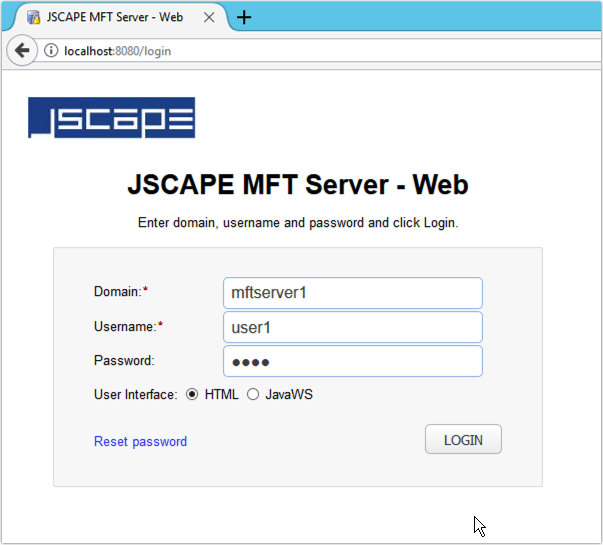Click the Username field containing user1
The image size is (603, 545).
coord(352,327)
